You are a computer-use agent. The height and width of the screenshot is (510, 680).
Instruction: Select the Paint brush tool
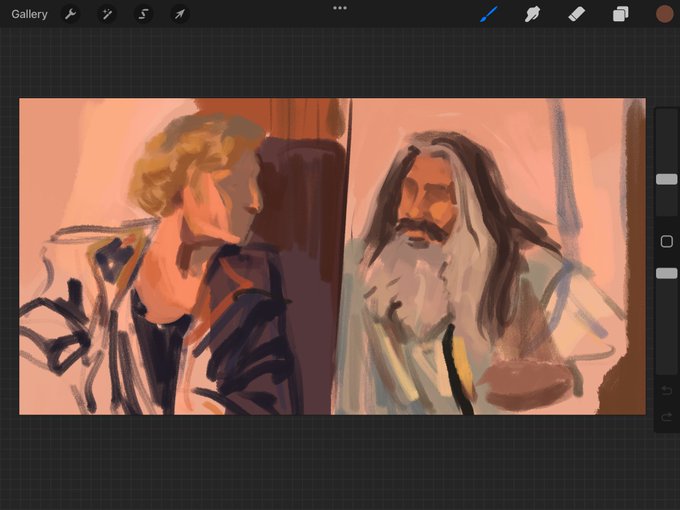coord(489,14)
